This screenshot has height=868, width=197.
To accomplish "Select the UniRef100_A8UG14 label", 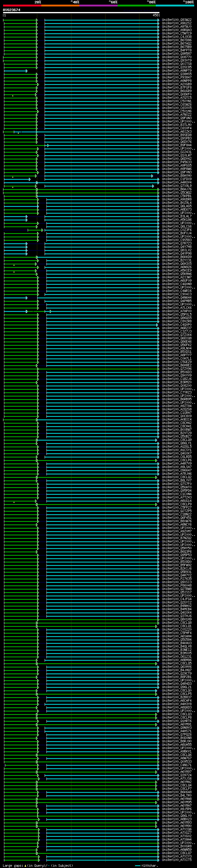I will click(177, 501).
